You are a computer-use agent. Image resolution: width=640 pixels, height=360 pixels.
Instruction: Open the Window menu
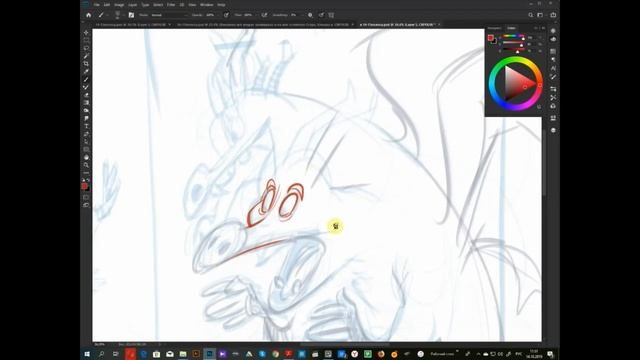207,5
